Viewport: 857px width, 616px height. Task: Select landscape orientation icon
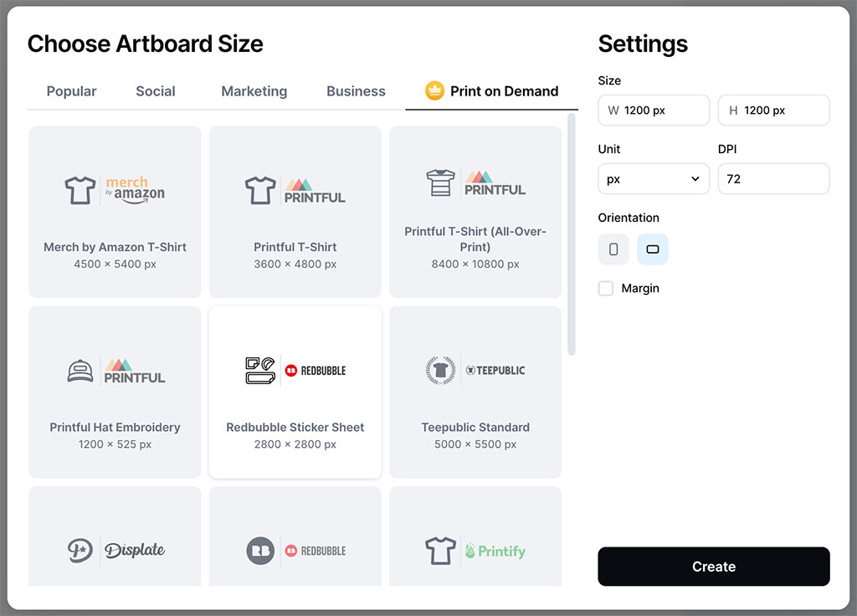tap(653, 249)
